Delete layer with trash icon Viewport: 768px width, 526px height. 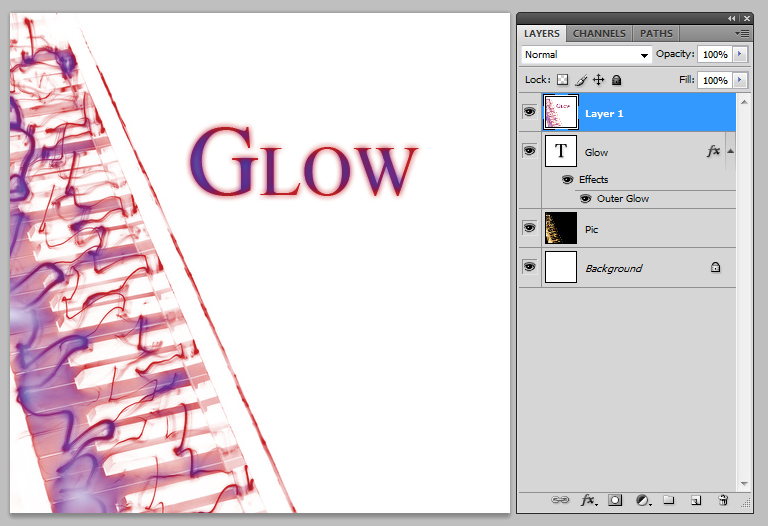click(x=723, y=499)
